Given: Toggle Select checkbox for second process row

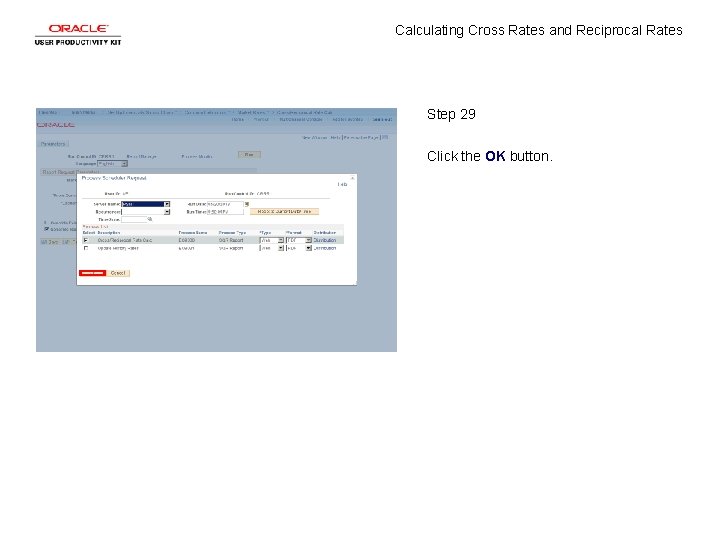Looking at the screenshot, I should 86,248.
